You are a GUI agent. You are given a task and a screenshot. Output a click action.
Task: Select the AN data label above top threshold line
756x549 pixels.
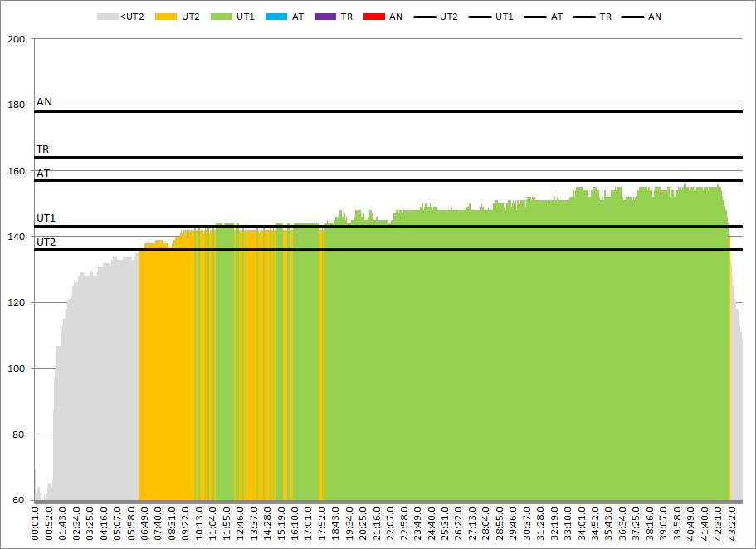tap(44, 102)
